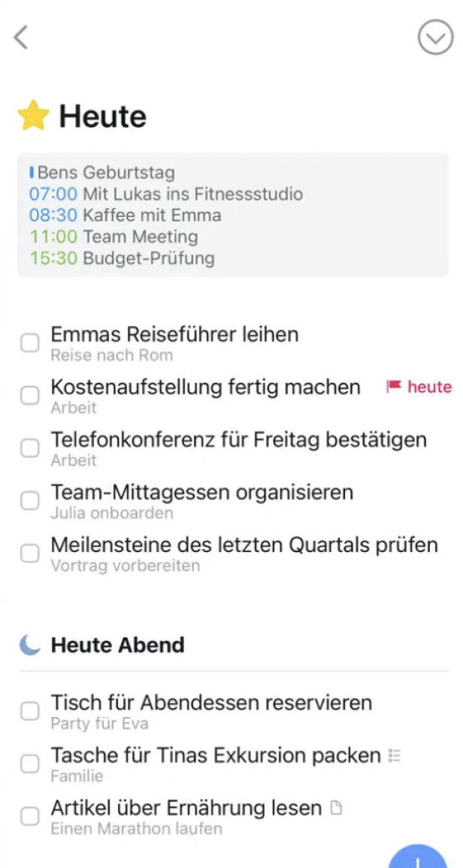463x868 pixels.
Task: Complete the Kostenaufstellung fertig machen task
Action: 30,395
